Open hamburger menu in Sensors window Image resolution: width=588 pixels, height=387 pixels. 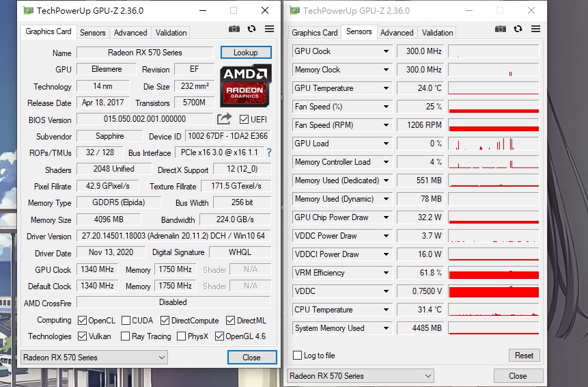point(535,29)
